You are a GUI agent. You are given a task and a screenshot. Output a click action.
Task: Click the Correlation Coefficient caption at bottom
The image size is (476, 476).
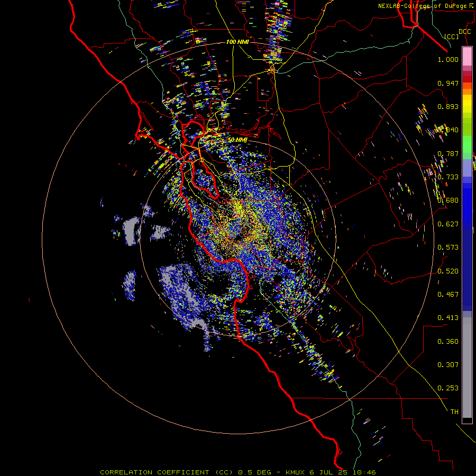[x=238, y=472]
